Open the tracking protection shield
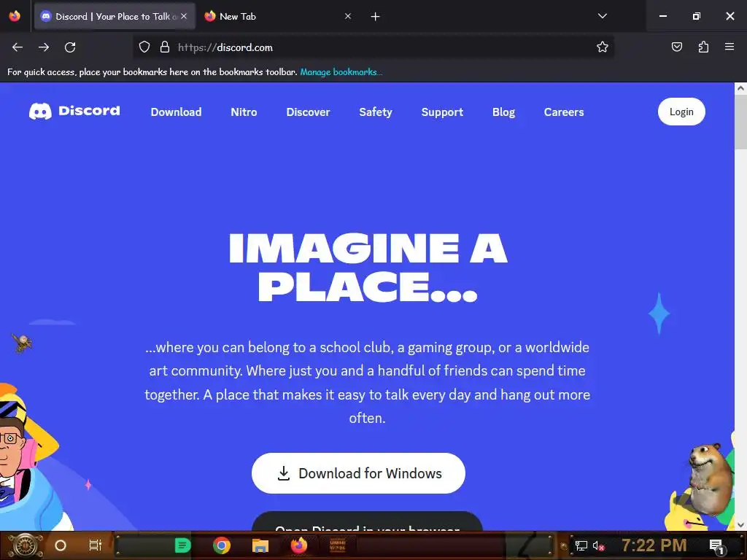Image resolution: width=747 pixels, height=560 pixels. (x=144, y=47)
